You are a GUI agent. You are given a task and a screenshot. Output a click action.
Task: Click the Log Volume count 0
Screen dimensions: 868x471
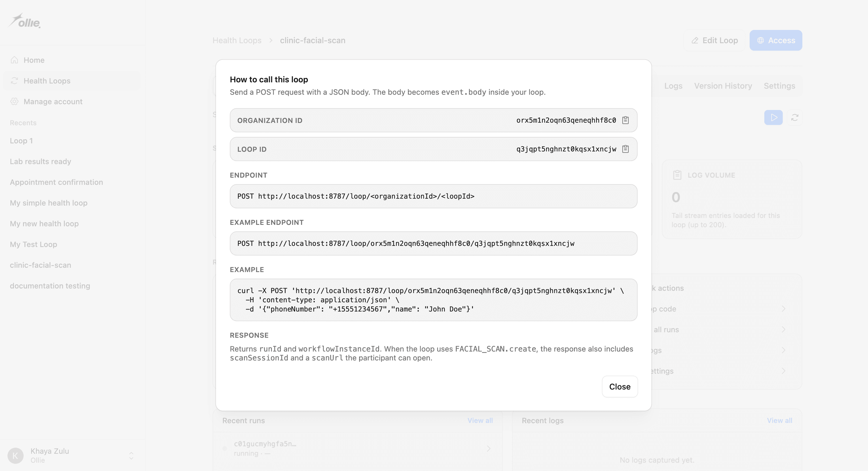coord(676,197)
